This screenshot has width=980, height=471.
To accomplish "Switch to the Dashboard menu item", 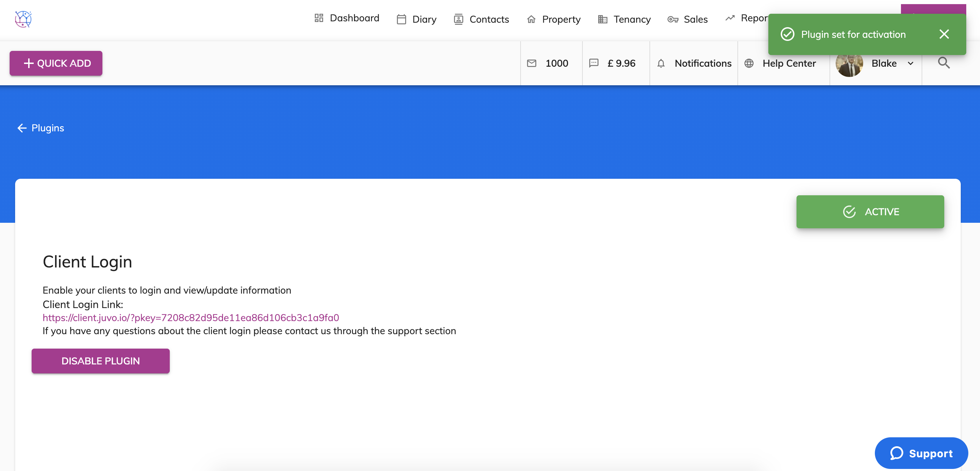I will 354,18.
